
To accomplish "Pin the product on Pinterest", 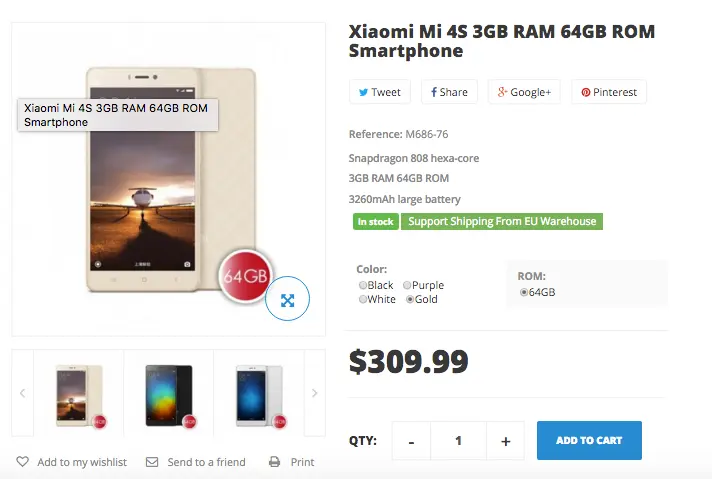I will click(609, 92).
